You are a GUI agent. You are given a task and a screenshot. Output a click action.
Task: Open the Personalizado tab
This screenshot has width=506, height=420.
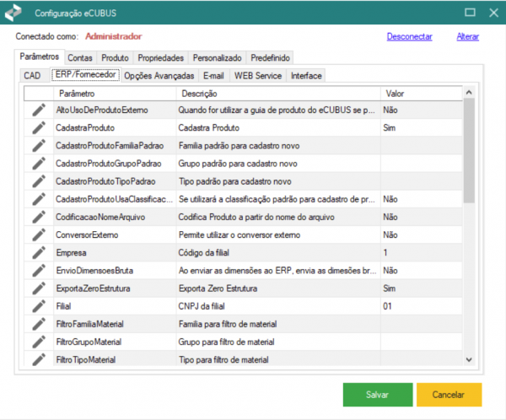click(x=218, y=58)
